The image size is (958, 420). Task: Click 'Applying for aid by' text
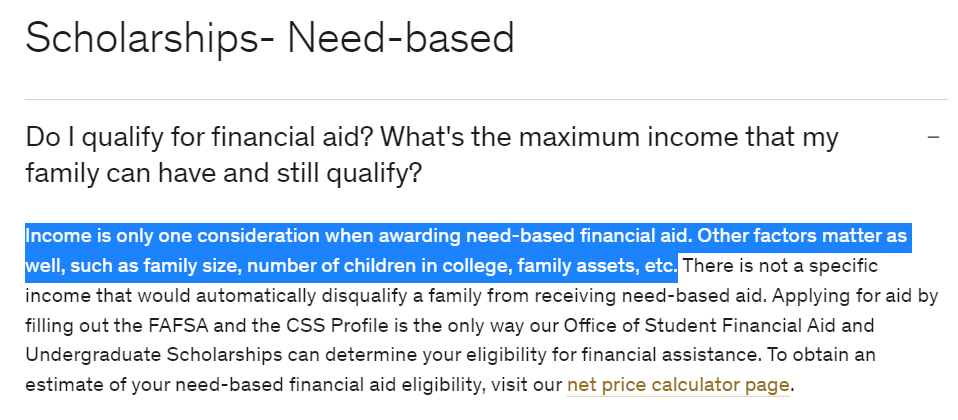click(855, 296)
